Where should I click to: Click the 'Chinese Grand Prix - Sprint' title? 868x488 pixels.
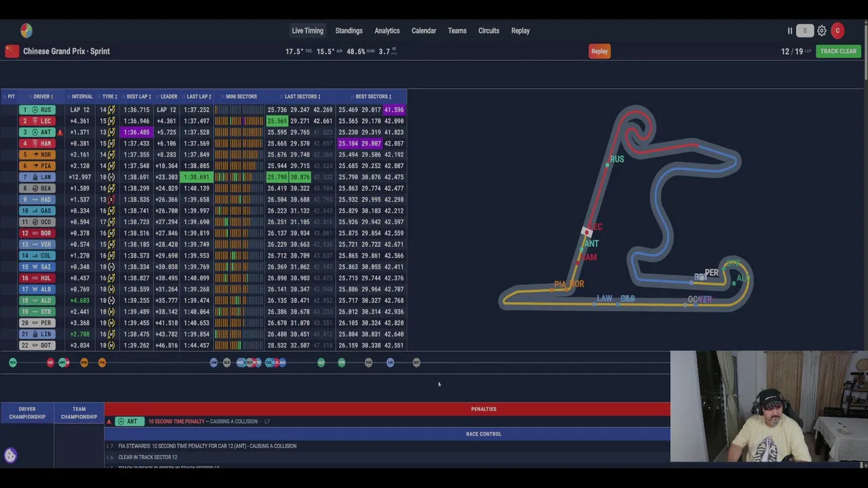pyautogui.click(x=66, y=51)
